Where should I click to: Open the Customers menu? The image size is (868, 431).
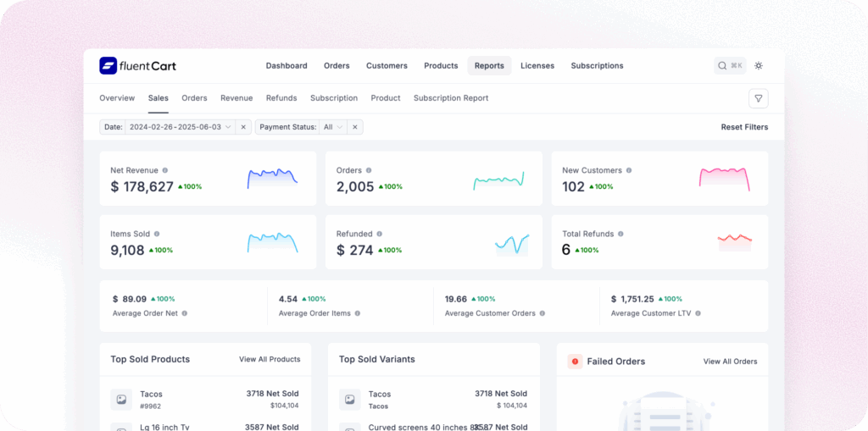tap(387, 66)
